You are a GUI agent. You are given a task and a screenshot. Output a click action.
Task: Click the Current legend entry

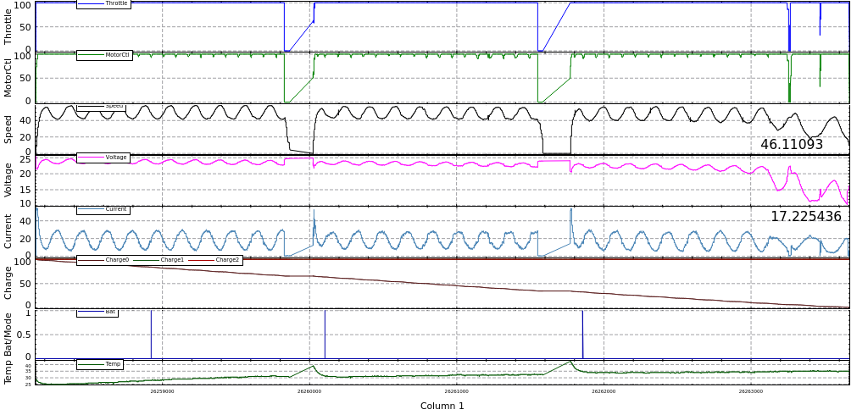(103, 210)
